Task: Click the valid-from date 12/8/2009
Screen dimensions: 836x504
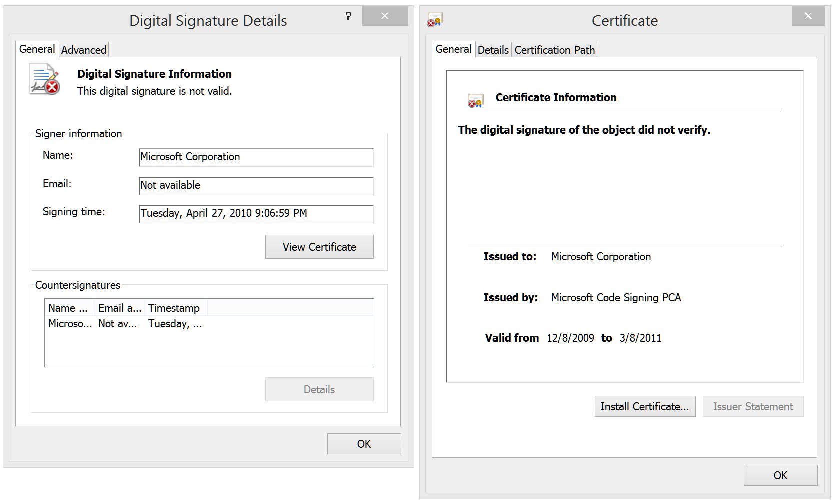Action: pyautogui.click(x=570, y=338)
